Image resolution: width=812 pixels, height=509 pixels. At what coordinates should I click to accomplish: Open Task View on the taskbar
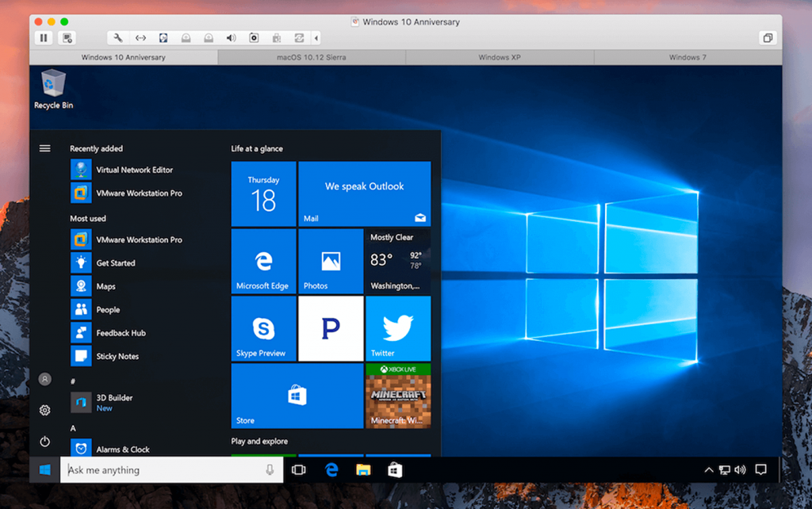[299, 469]
